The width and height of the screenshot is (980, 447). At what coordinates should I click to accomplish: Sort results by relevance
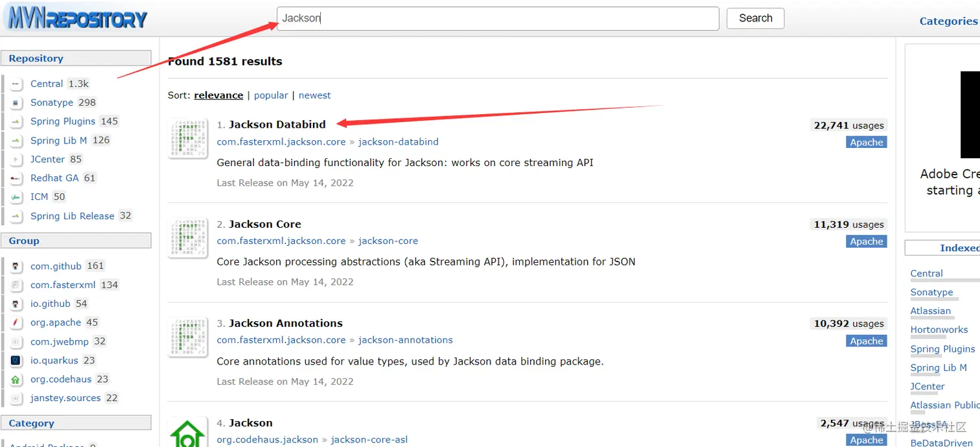tap(218, 95)
